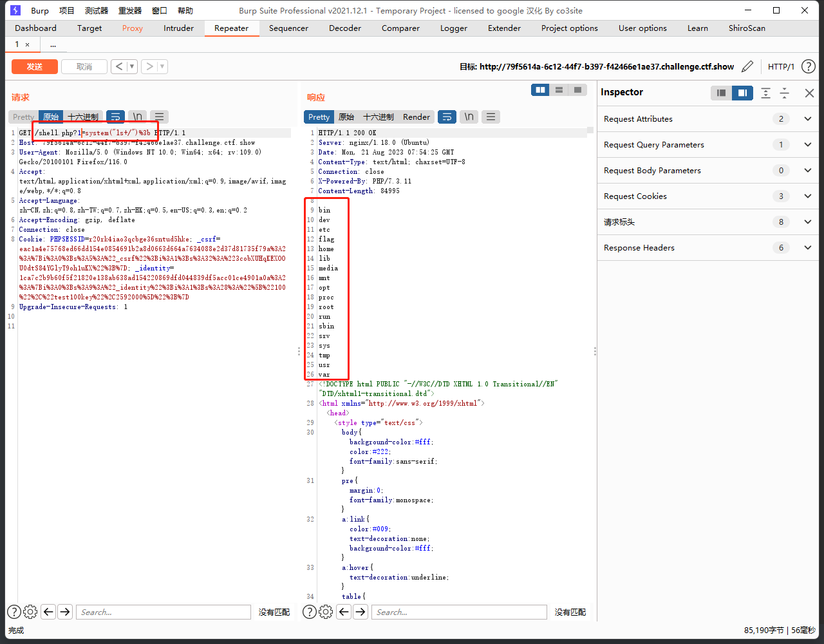Toggle response word wrap icon
Image resolution: width=824 pixels, height=644 pixels.
tap(447, 117)
